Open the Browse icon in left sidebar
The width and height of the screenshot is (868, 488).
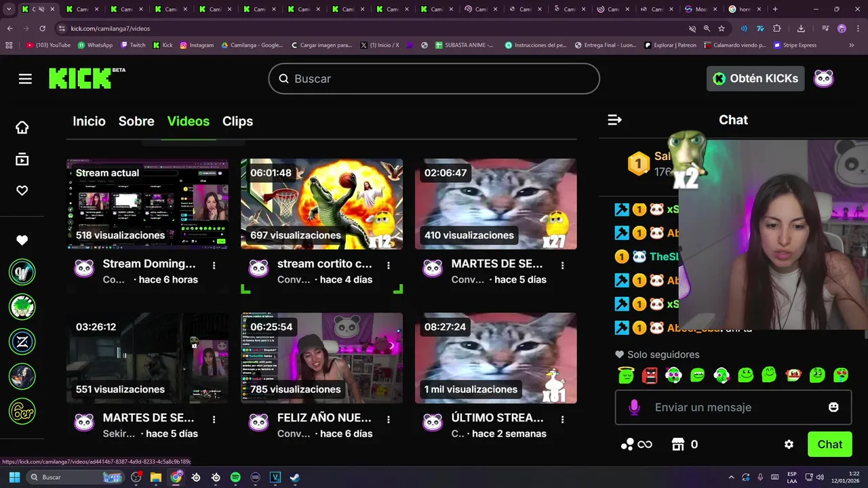click(x=22, y=159)
